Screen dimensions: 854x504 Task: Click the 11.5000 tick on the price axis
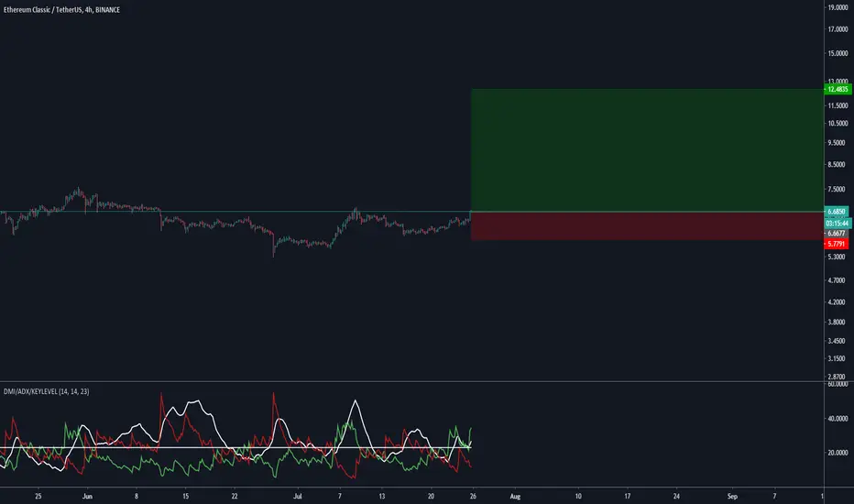838,105
